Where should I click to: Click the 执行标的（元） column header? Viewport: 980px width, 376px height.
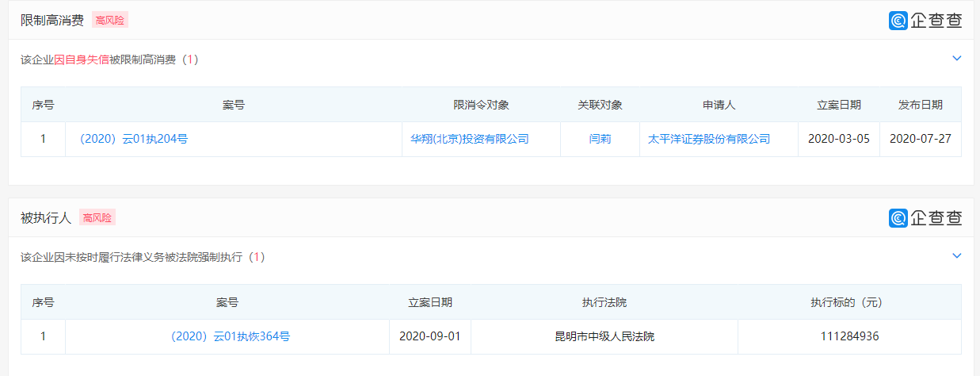point(849,302)
